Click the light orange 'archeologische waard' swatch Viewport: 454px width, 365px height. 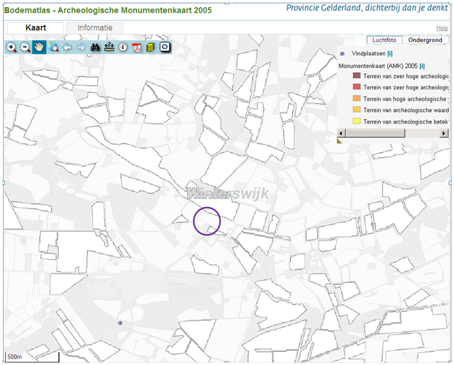pos(357,110)
